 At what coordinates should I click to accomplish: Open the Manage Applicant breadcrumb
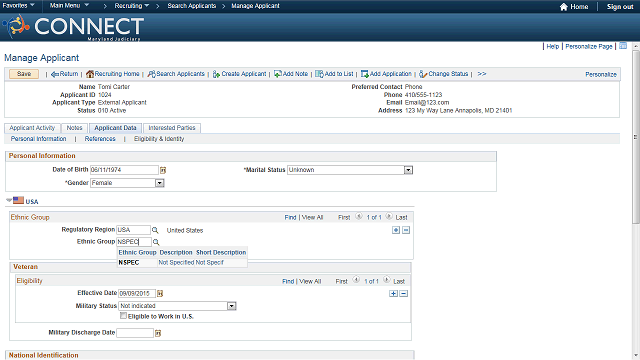point(256,6)
